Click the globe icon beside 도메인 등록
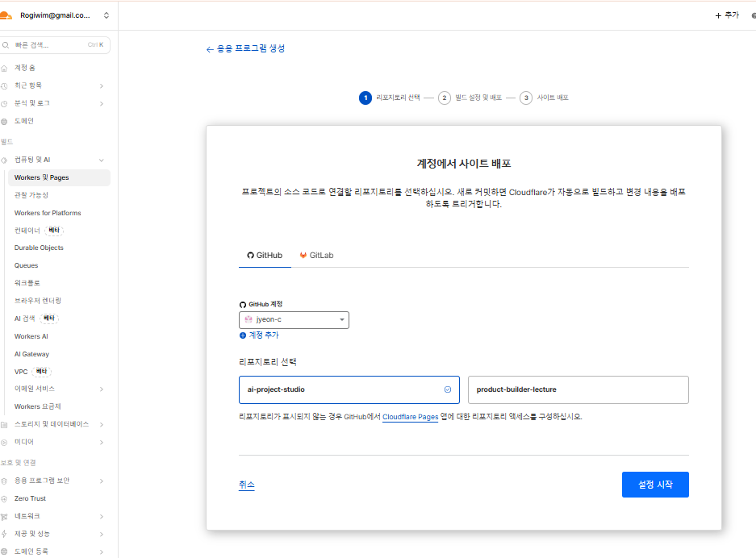The width and height of the screenshot is (756, 558). coord(4,552)
